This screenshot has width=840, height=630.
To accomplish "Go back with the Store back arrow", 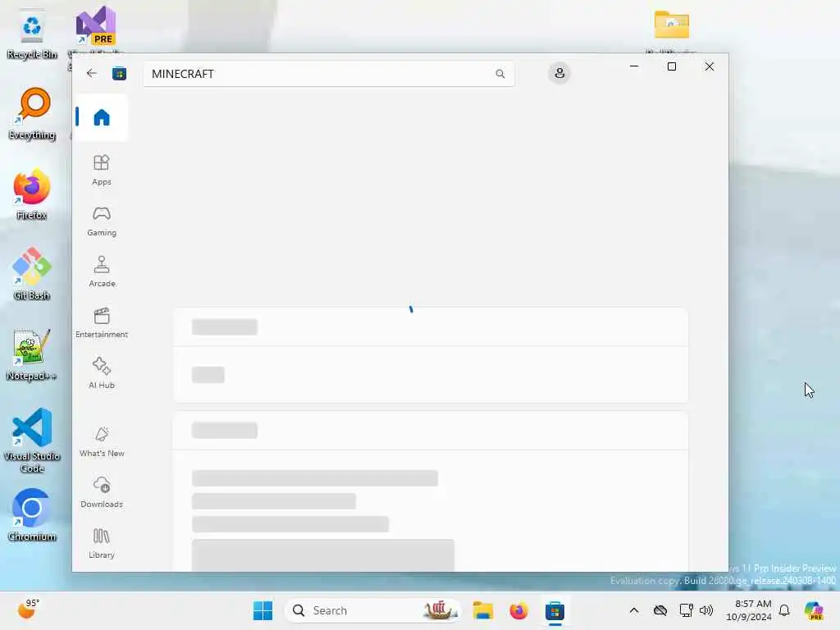I will [x=92, y=73].
